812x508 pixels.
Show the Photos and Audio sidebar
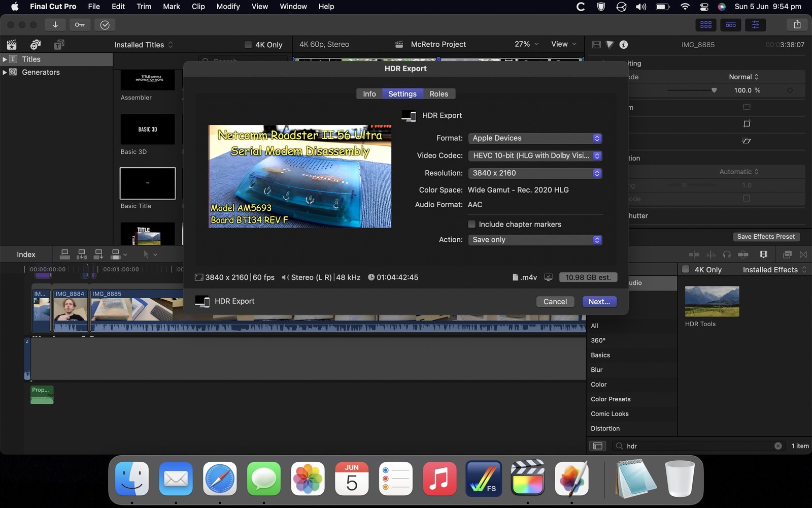coord(36,45)
